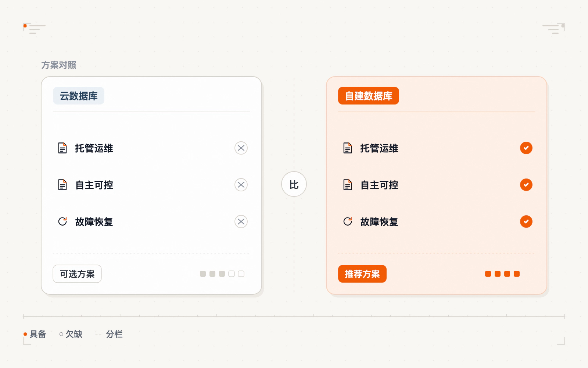Click refresh icon beside 故障恢复 in 云数据库 card
588x368 pixels.
pos(62,222)
